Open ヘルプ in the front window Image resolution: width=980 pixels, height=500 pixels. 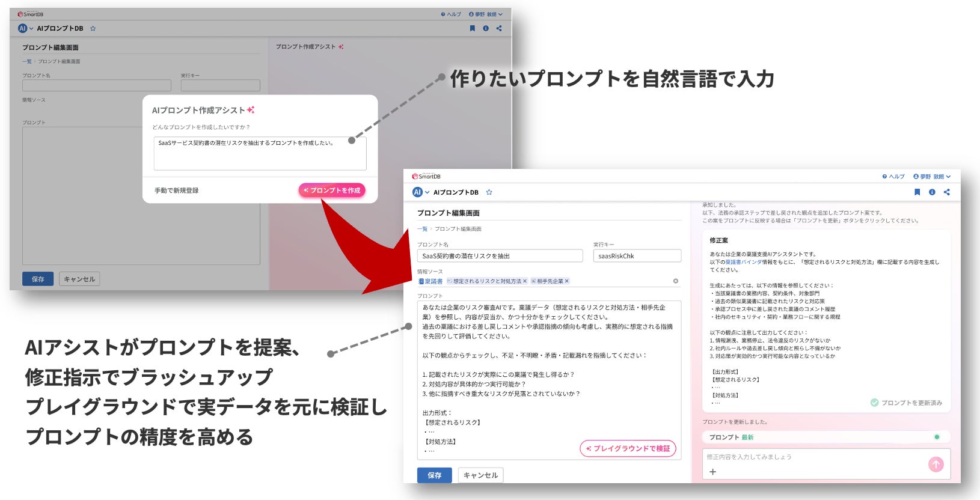(x=893, y=177)
